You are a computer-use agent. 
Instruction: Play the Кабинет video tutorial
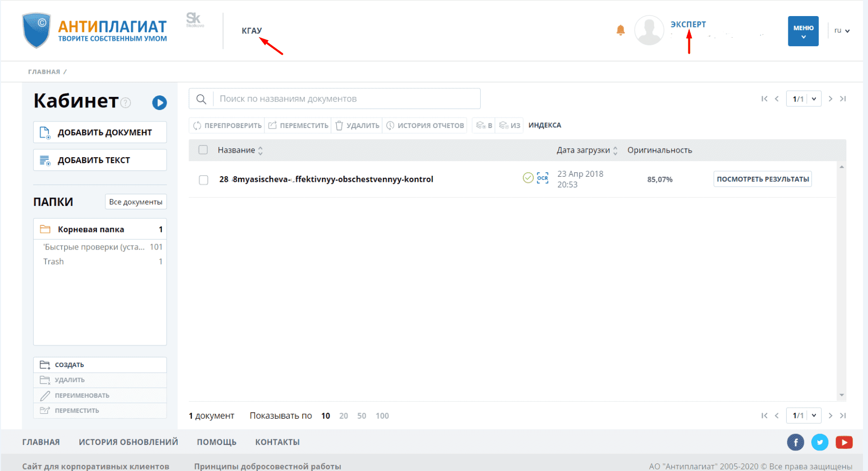click(x=160, y=102)
